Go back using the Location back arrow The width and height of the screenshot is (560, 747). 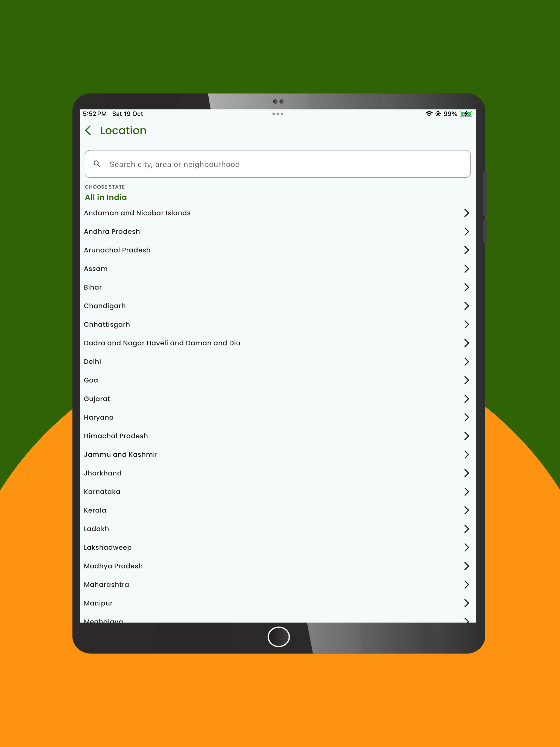click(88, 130)
